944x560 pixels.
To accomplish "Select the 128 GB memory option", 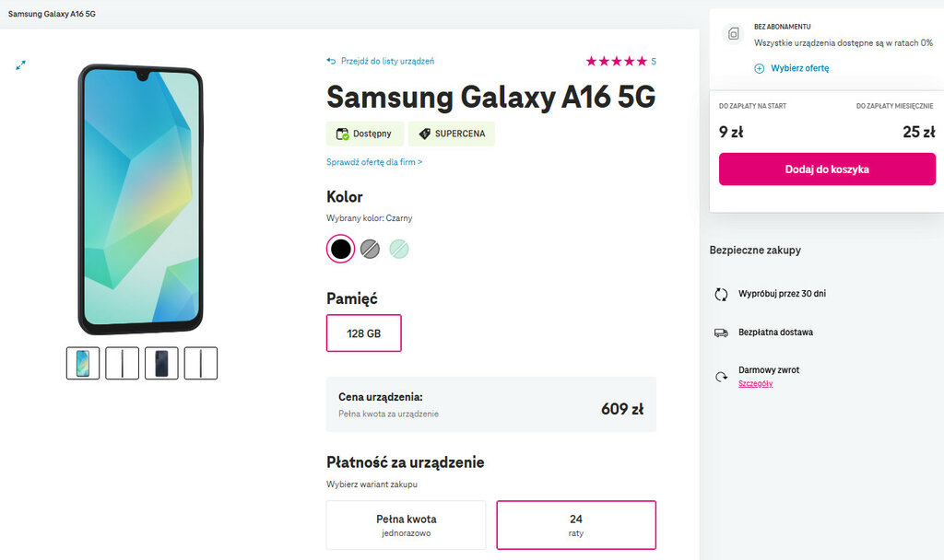I will (363, 333).
